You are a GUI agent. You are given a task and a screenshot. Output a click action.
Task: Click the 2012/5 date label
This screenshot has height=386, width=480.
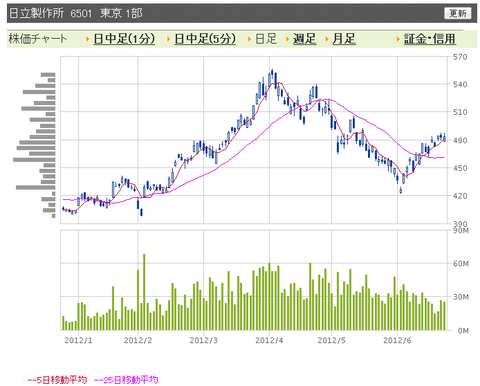[331, 340]
